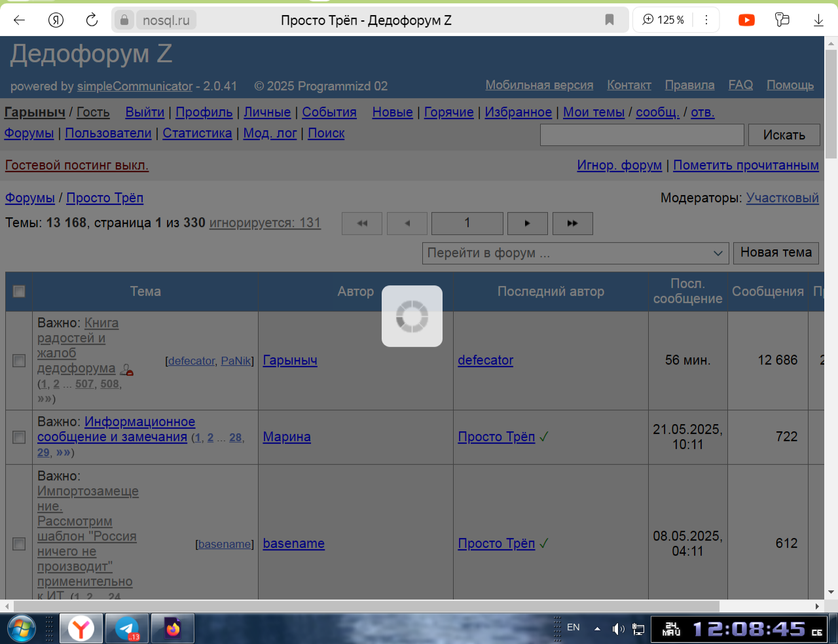This screenshot has height=644, width=838.
Task: Reload the page with the refresh icon
Action: (92, 20)
